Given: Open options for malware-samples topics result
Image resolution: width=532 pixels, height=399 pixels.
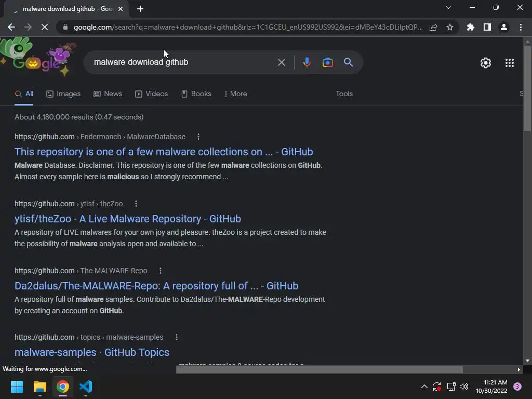Looking at the screenshot, I should coord(177,337).
